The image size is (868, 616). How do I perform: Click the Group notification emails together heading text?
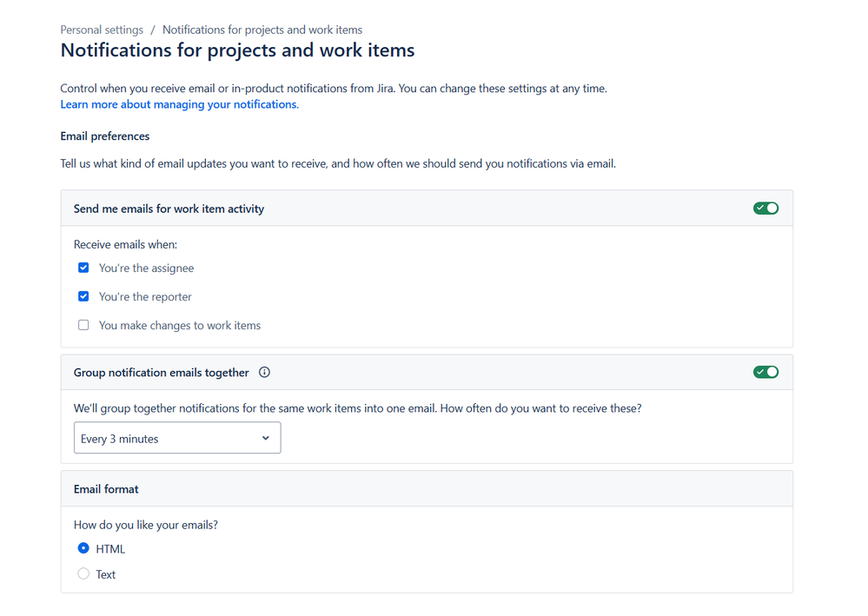[x=161, y=373]
